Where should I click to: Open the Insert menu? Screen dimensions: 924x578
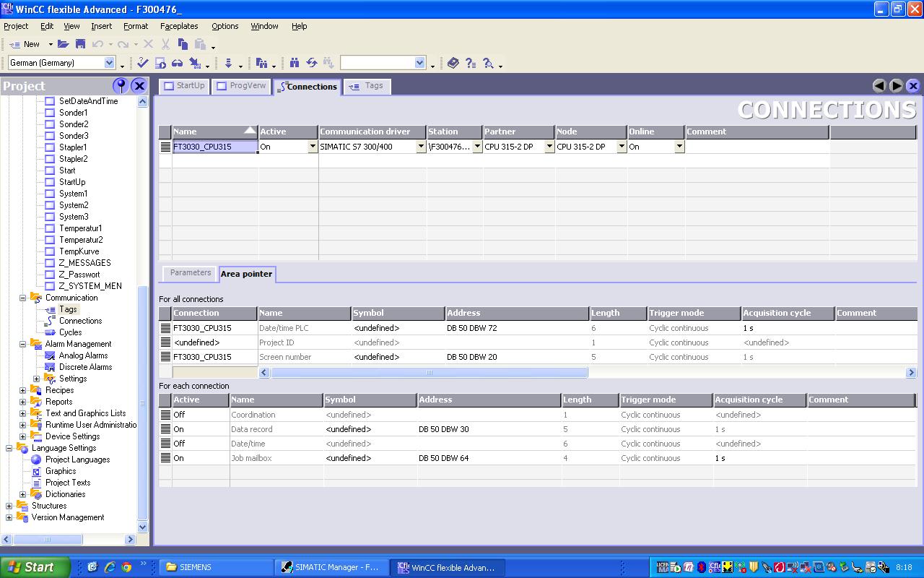[101, 26]
